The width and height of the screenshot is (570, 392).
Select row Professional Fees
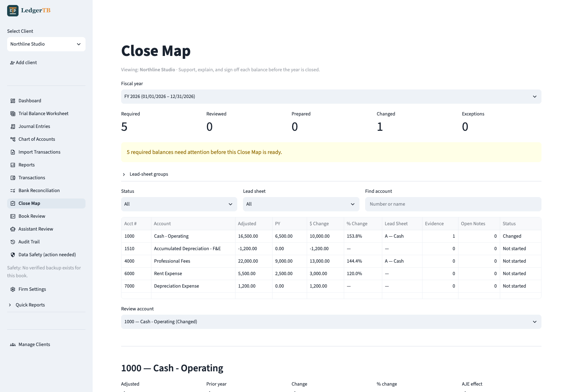pos(331,261)
